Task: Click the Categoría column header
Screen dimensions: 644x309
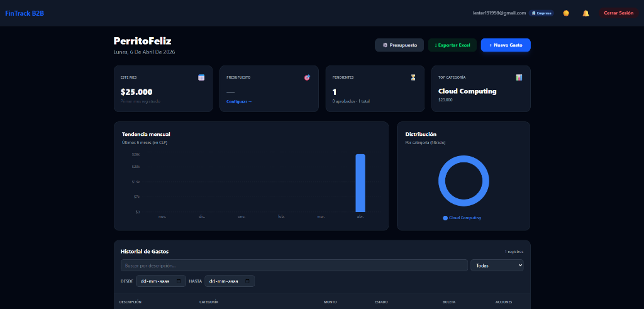Action: [209, 302]
